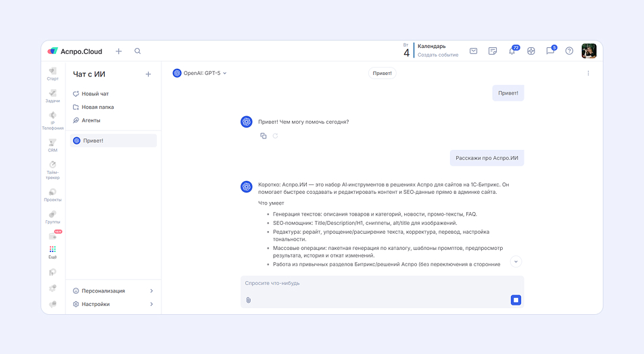
Task: Open the Привет! chat in list
Action: coord(114,141)
